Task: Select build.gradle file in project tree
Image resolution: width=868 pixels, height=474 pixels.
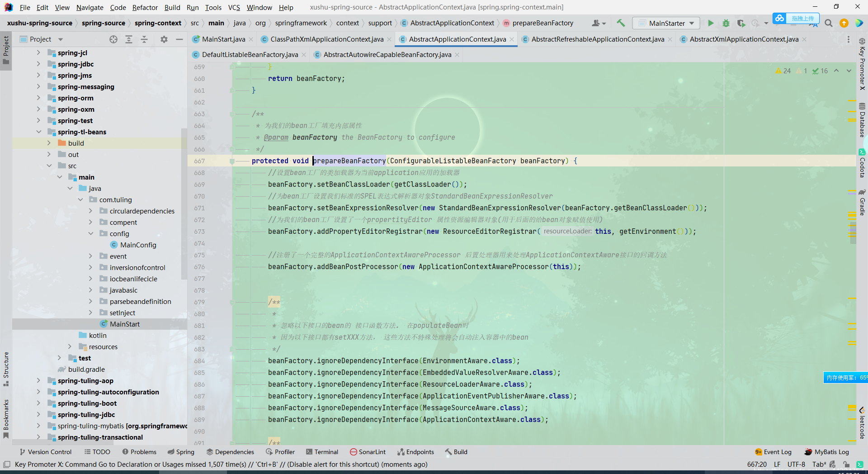Action: [81, 370]
